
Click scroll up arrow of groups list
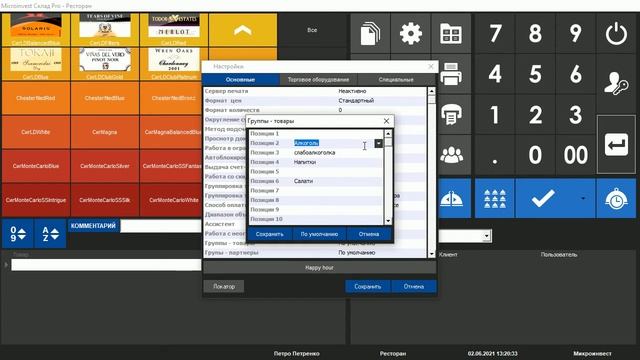pyautogui.click(x=388, y=133)
